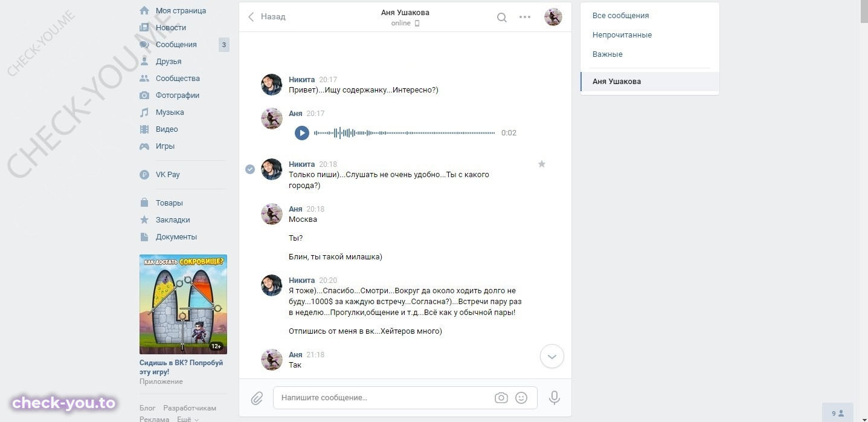Toggle selection checkmark on Никита 20:18 message

pos(250,169)
